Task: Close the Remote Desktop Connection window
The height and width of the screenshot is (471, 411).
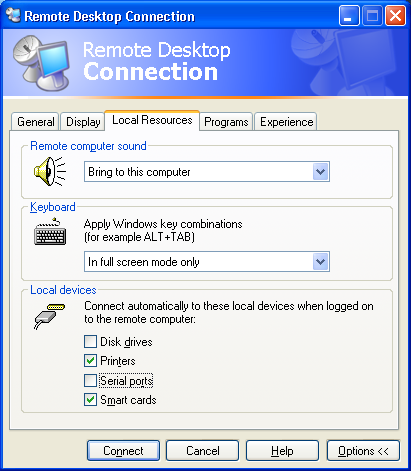Action: point(395,15)
